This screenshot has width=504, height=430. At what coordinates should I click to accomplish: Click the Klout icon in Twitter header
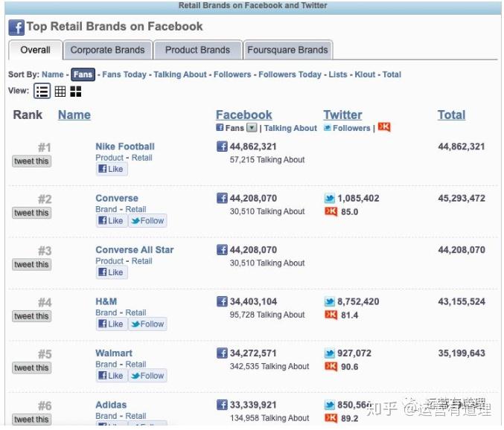point(384,127)
